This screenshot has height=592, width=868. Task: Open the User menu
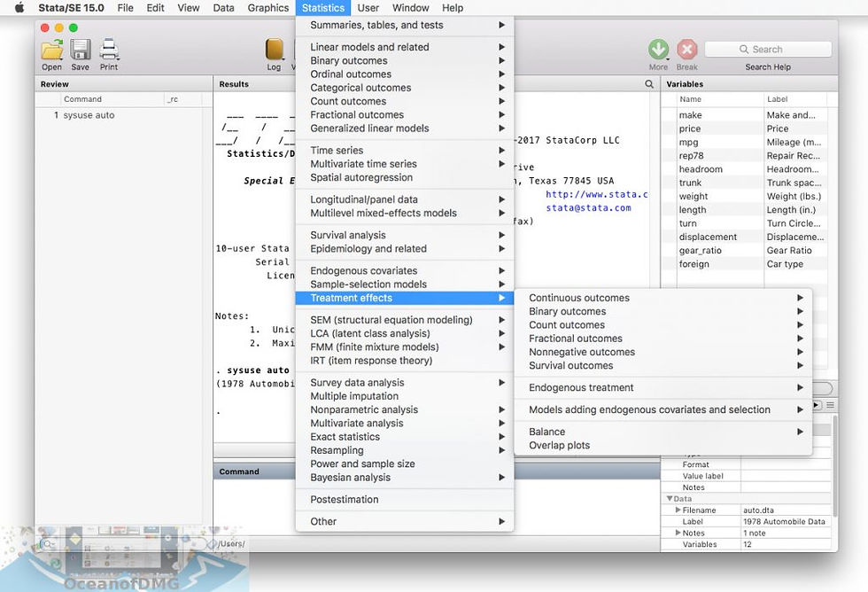tap(368, 8)
